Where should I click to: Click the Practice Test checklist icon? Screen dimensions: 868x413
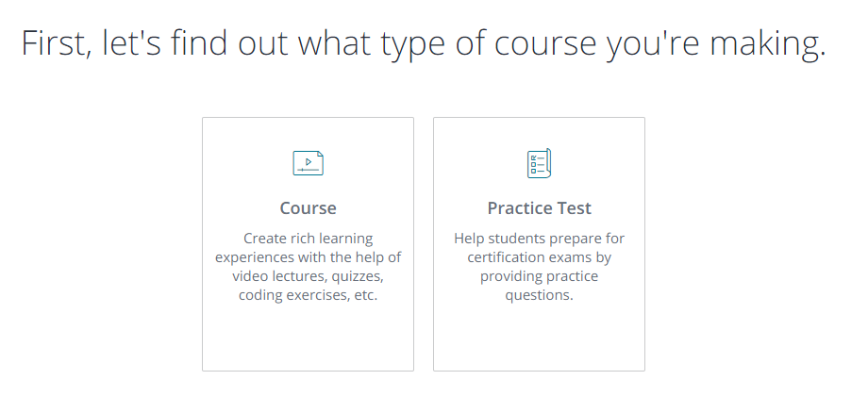click(x=539, y=163)
